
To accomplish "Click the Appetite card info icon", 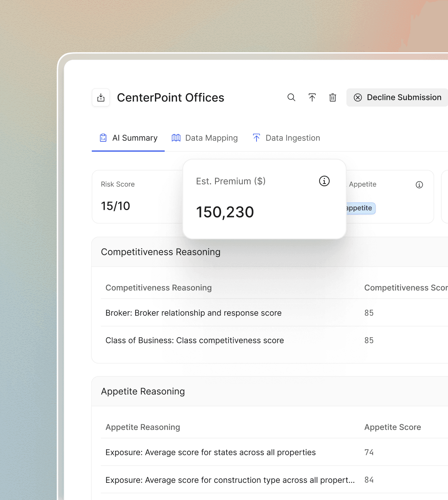I will point(419,185).
